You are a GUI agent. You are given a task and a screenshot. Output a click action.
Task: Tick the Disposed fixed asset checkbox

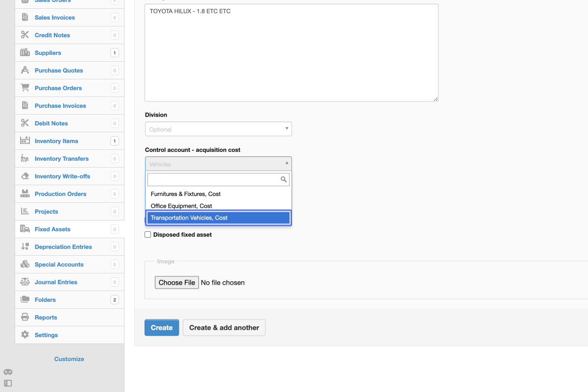click(148, 235)
